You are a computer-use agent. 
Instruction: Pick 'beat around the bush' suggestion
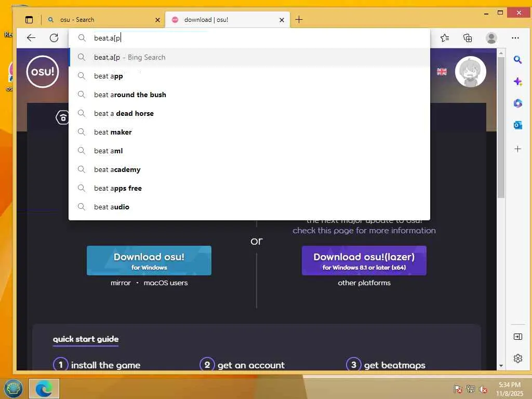click(249, 95)
